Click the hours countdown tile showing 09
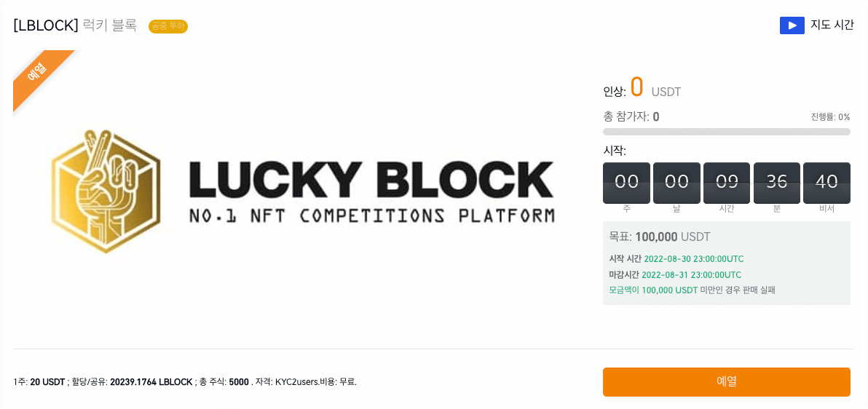 [x=726, y=183]
